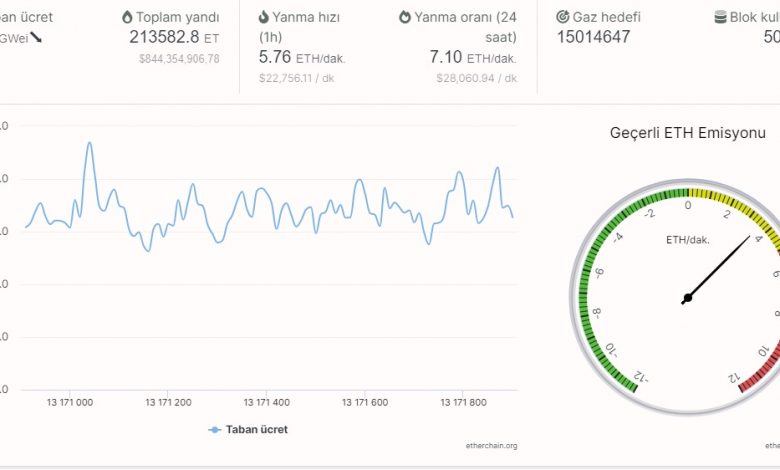Click the $844,354,906.78 dollar amount

point(179,59)
